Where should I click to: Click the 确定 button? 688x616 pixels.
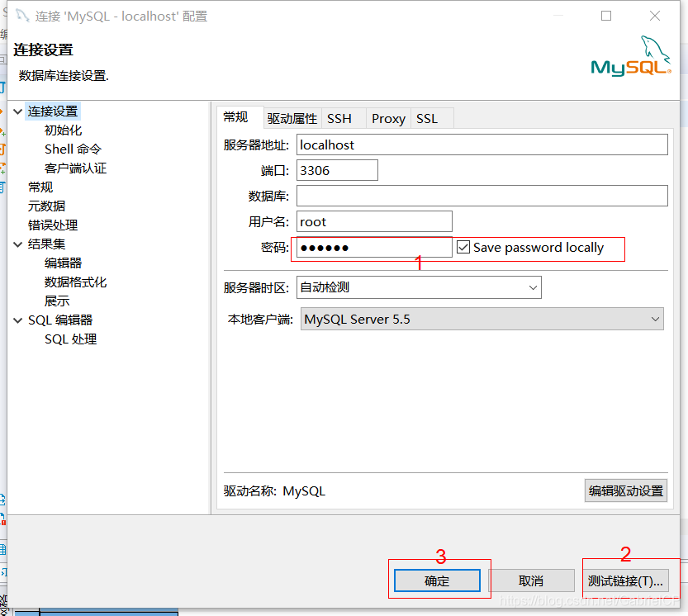(437, 580)
